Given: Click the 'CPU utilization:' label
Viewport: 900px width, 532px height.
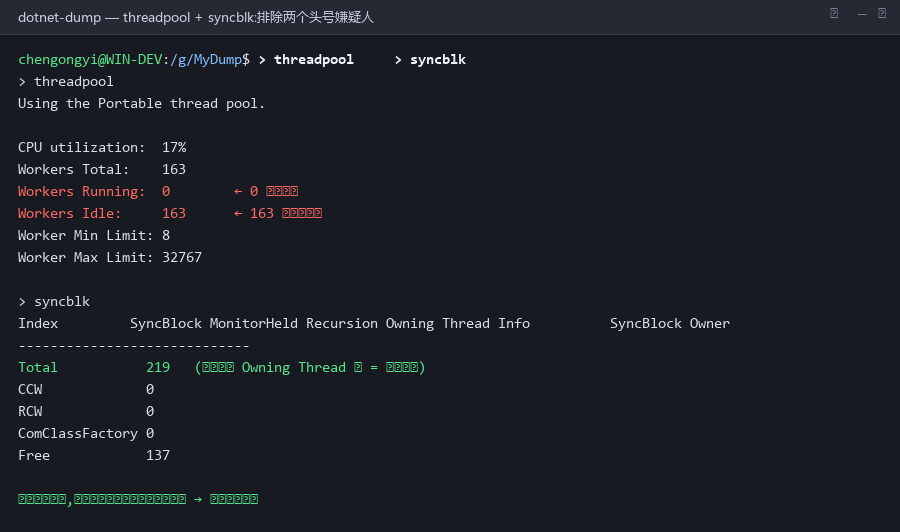Looking at the screenshot, I should 82,147.
